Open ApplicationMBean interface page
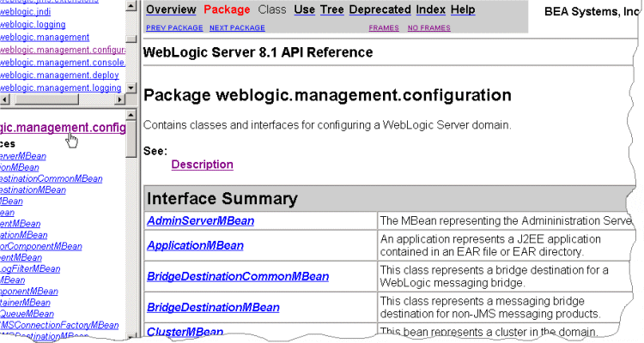The height and width of the screenshot is (343, 644). (195, 245)
